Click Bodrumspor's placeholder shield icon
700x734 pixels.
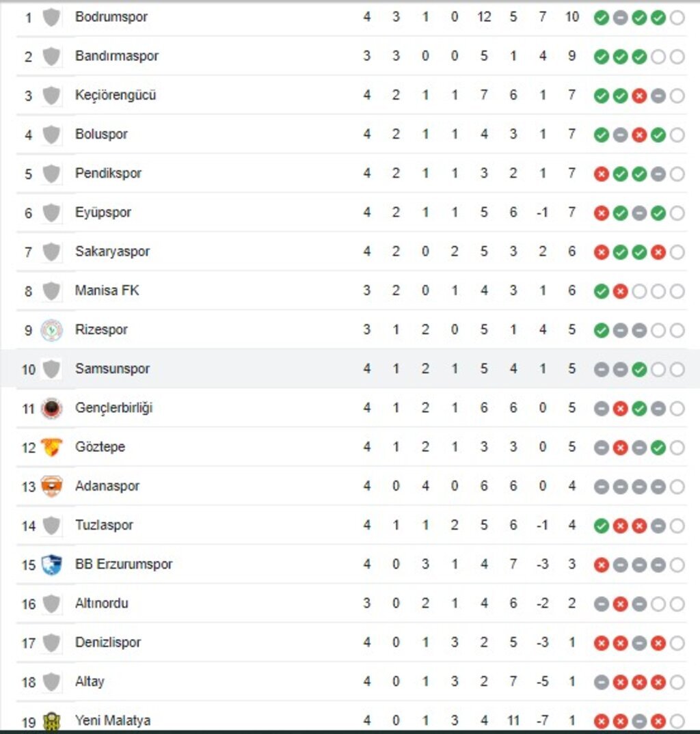pos(51,17)
